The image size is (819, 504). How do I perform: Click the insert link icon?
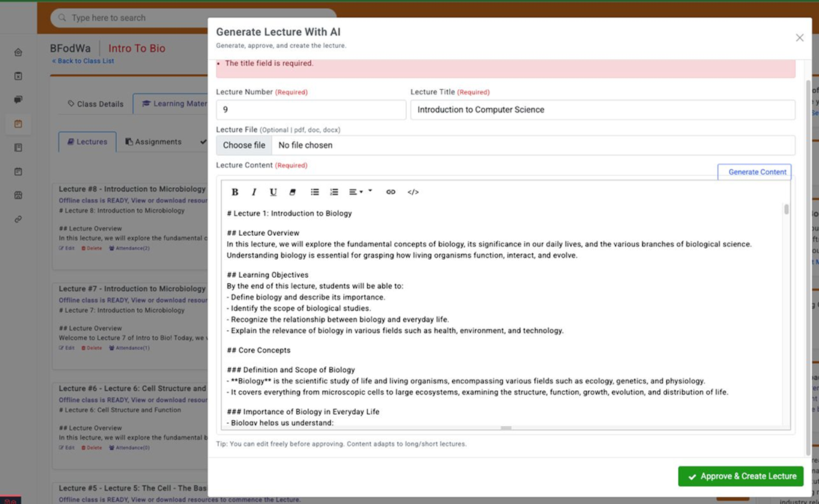tap(390, 192)
